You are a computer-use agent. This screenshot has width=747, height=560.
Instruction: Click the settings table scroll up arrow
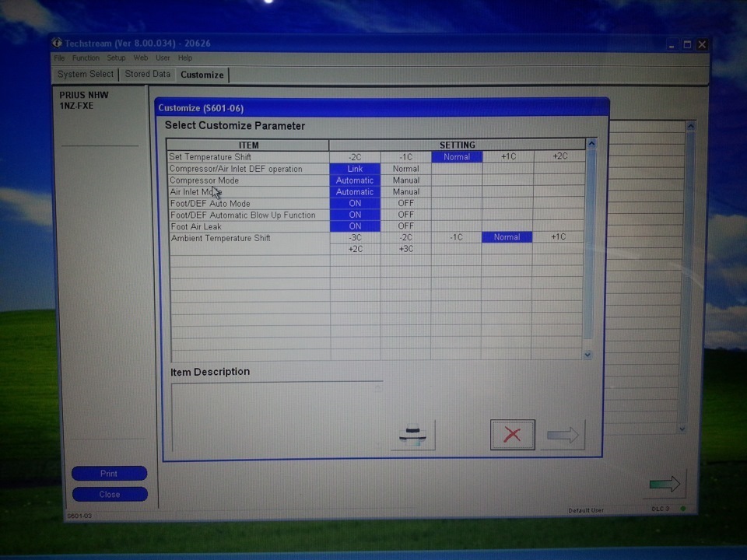click(591, 143)
